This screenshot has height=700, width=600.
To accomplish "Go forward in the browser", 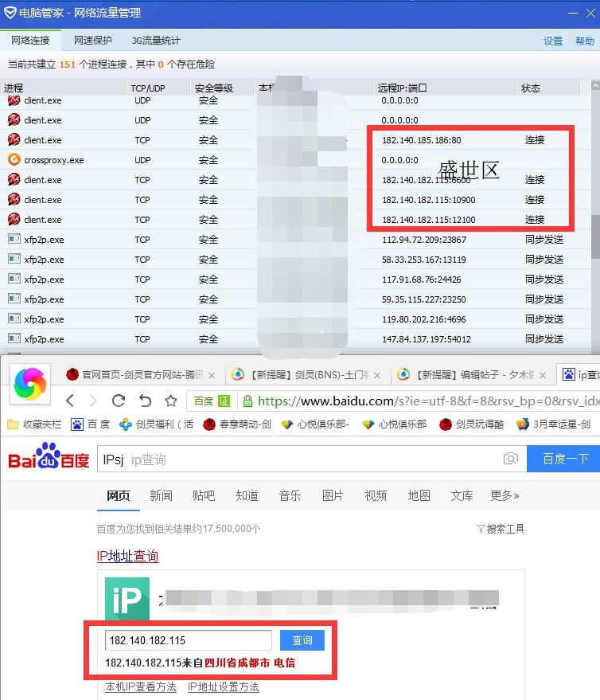I will click(x=93, y=401).
